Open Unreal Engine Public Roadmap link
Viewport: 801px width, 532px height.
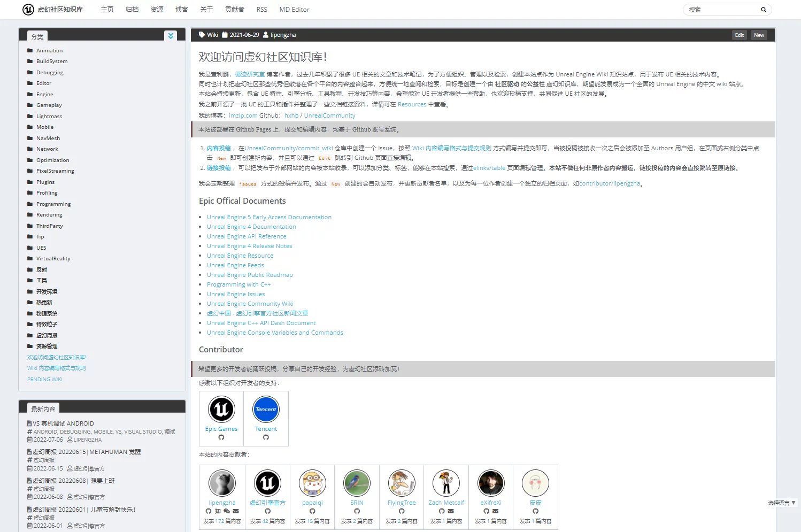point(250,275)
